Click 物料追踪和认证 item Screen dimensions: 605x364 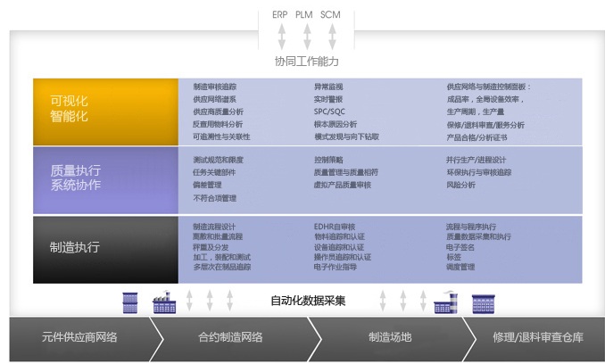click(339, 236)
